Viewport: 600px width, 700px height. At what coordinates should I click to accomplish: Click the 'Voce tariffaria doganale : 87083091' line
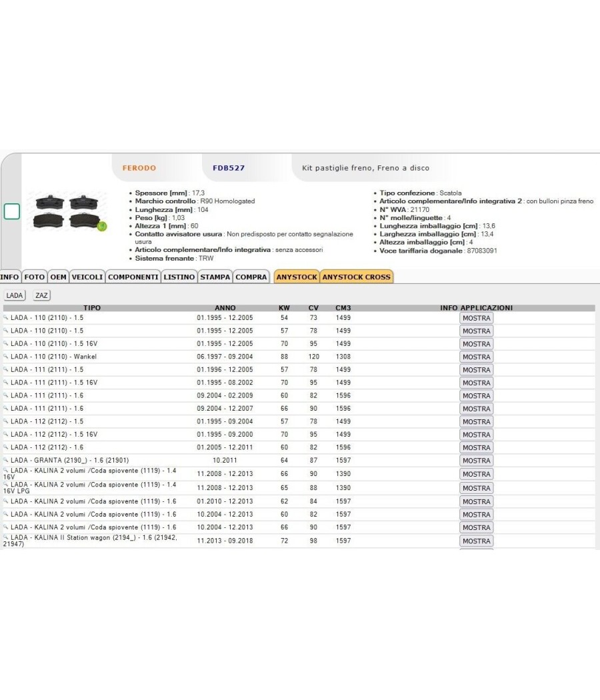(x=438, y=251)
